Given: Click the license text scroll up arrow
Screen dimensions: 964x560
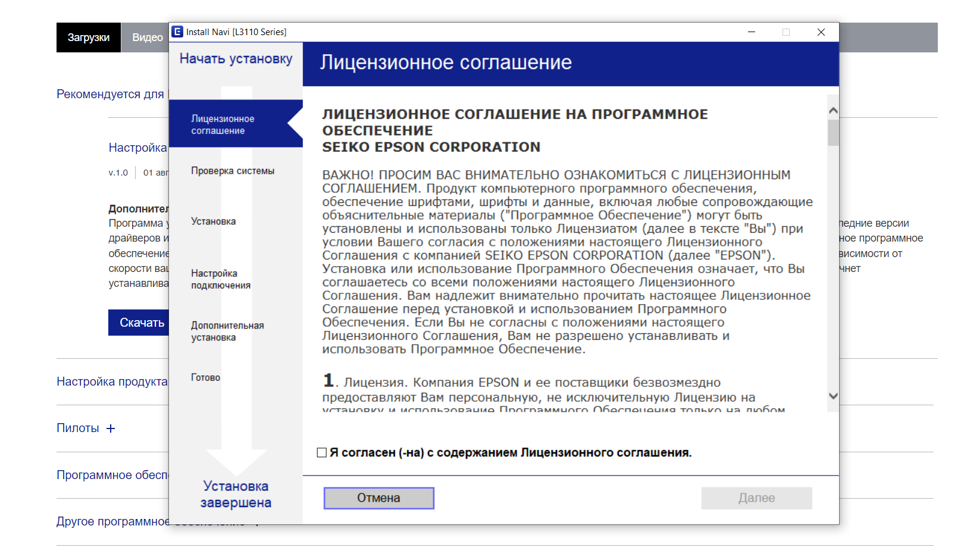Looking at the screenshot, I should coord(833,110).
